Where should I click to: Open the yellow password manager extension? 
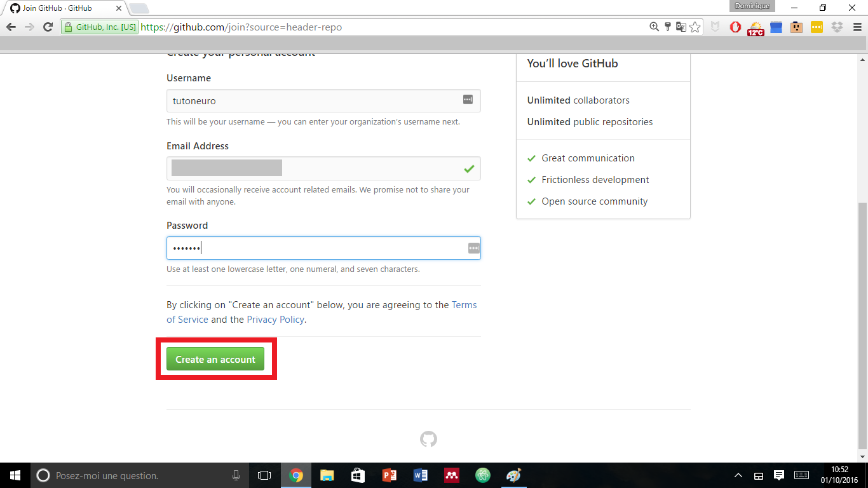pyautogui.click(x=817, y=27)
